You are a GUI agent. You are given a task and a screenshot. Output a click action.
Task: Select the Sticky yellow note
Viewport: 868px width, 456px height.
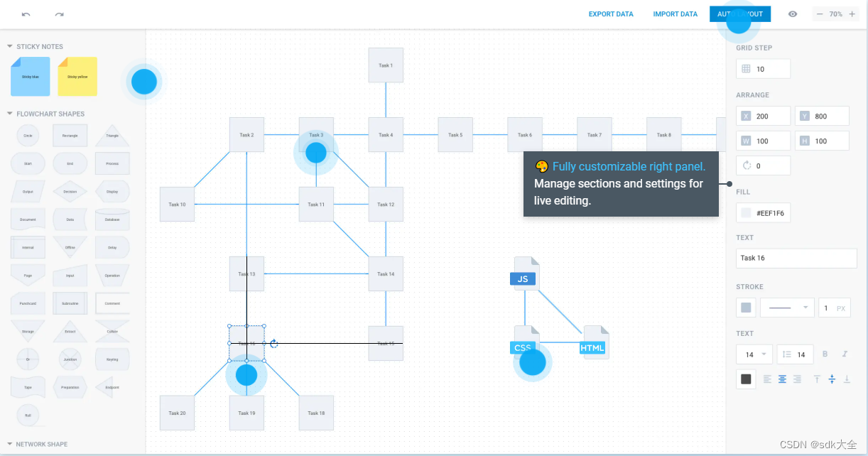pos(77,76)
